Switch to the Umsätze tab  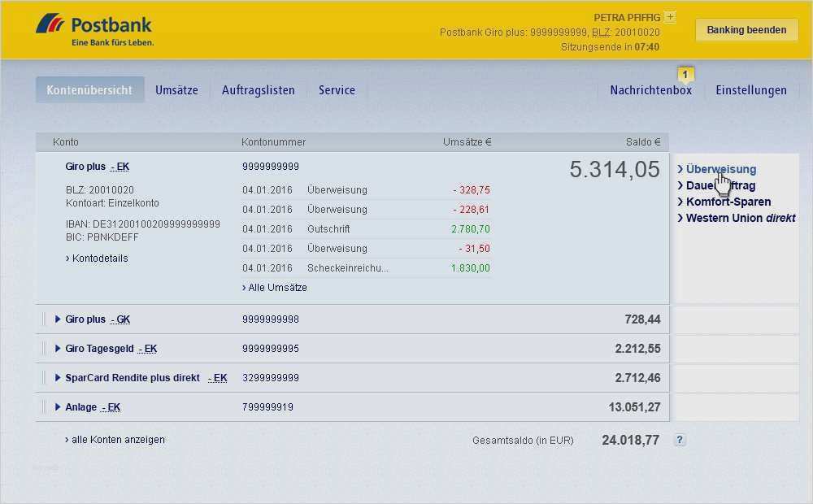tap(176, 90)
